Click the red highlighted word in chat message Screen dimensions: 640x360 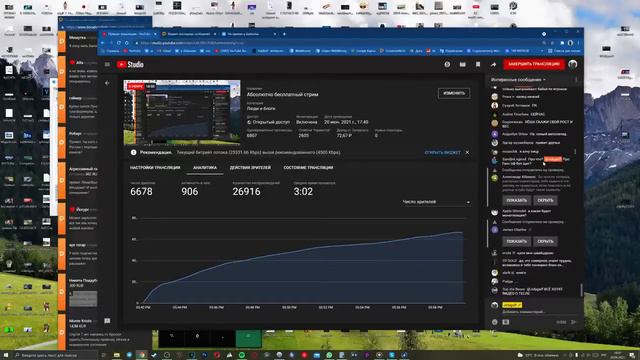[553, 159]
